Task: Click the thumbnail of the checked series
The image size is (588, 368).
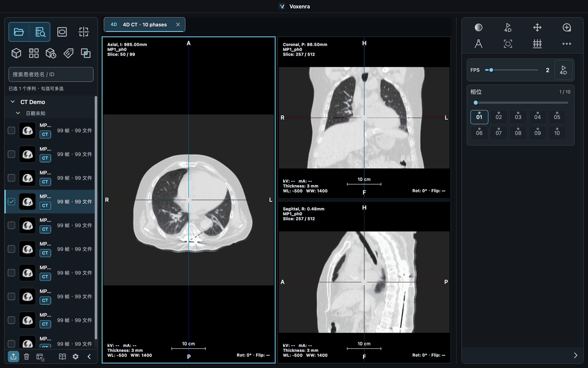Action: coord(27,202)
